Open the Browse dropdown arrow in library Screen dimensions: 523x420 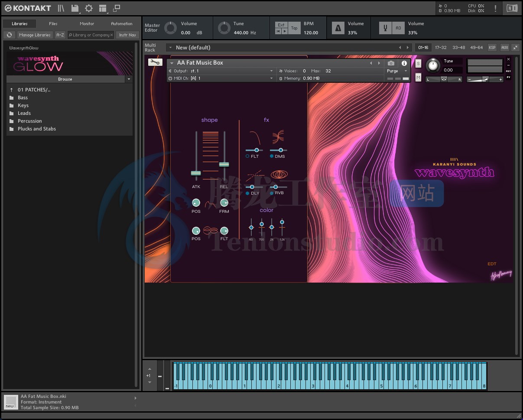pyautogui.click(x=129, y=79)
